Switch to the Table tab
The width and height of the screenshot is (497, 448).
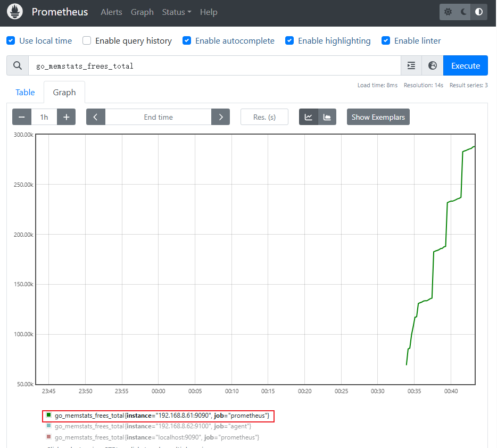pyautogui.click(x=25, y=92)
